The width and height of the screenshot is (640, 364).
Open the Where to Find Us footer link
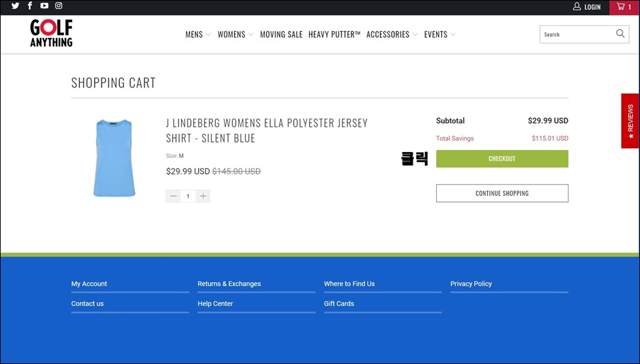349,283
